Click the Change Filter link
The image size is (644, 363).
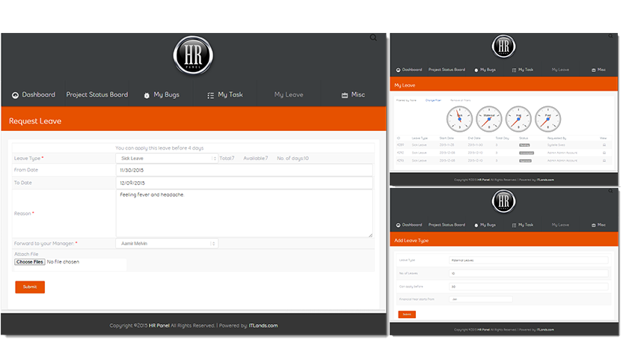tap(433, 100)
